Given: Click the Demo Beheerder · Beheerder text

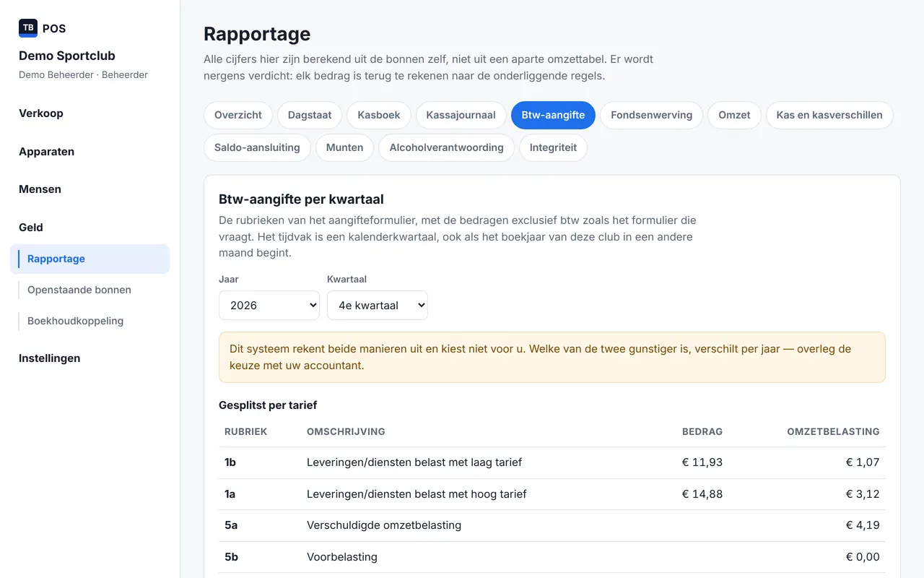Looking at the screenshot, I should [x=83, y=74].
